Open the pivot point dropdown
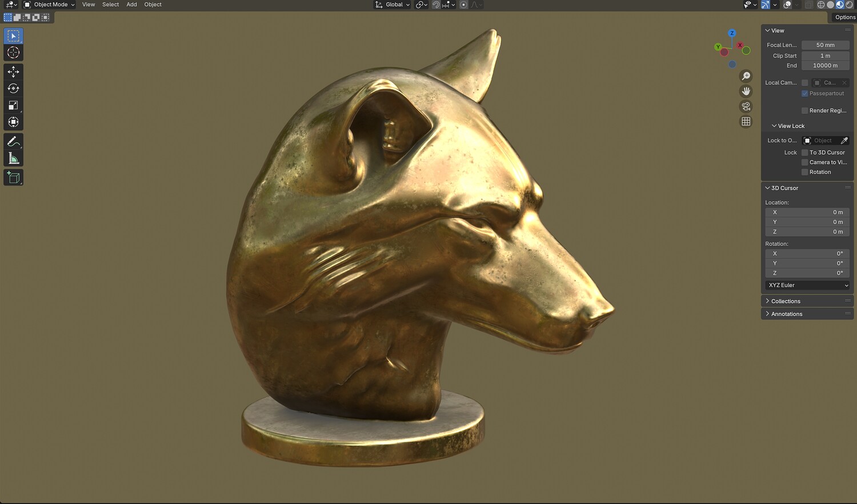This screenshot has width=857, height=504. coord(422,5)
